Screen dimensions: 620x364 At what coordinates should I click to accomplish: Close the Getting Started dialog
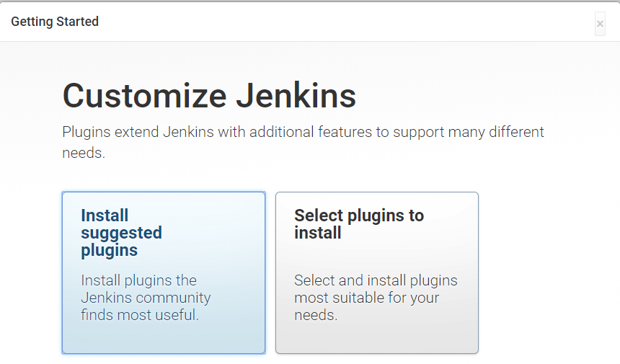[600, 24]
